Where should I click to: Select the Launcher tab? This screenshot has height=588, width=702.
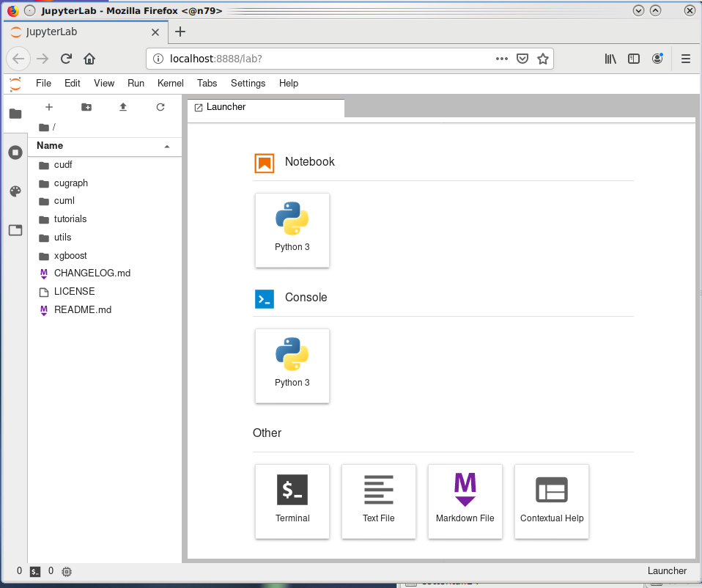tap(266, 108)
